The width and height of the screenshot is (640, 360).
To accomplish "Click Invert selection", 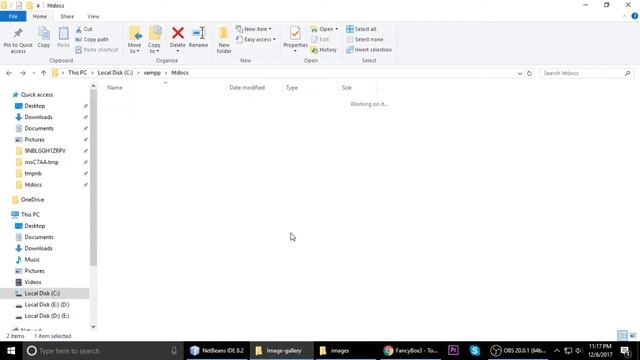I will click(369, 49).
